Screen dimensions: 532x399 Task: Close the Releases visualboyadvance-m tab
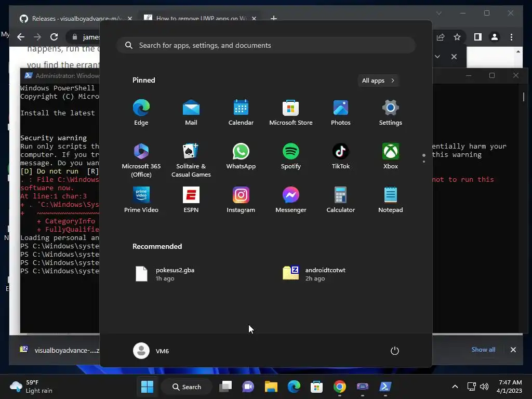(x=129, y=19)
